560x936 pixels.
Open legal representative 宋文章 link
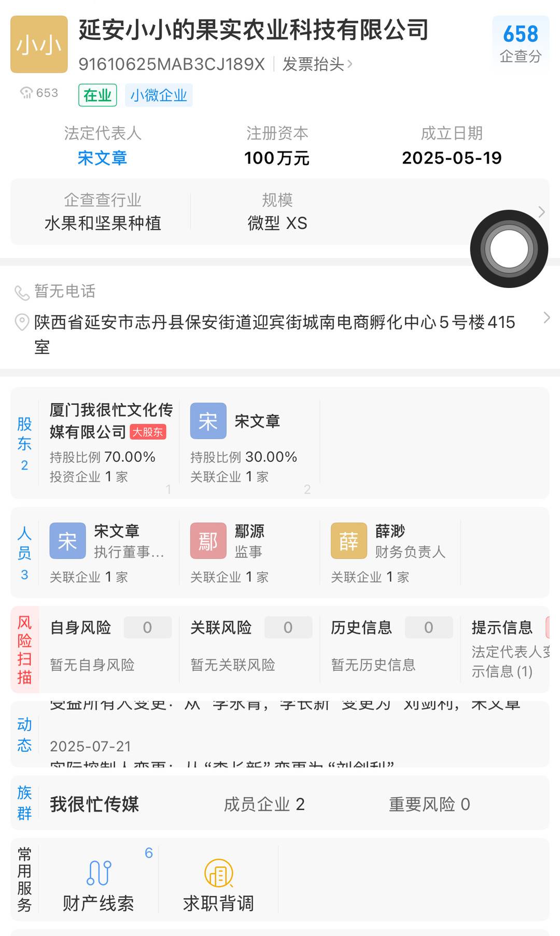pos(102,158)
